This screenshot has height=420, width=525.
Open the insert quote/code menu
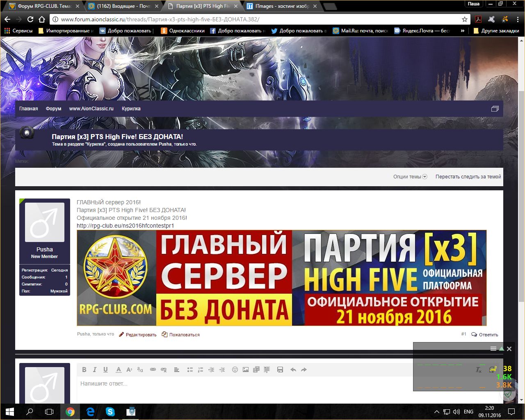point(267,370)
